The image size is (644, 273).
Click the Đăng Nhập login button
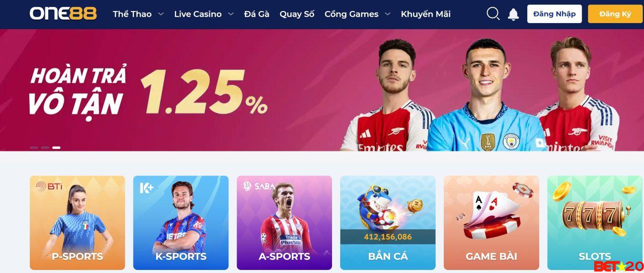click(x=554, y=14)
